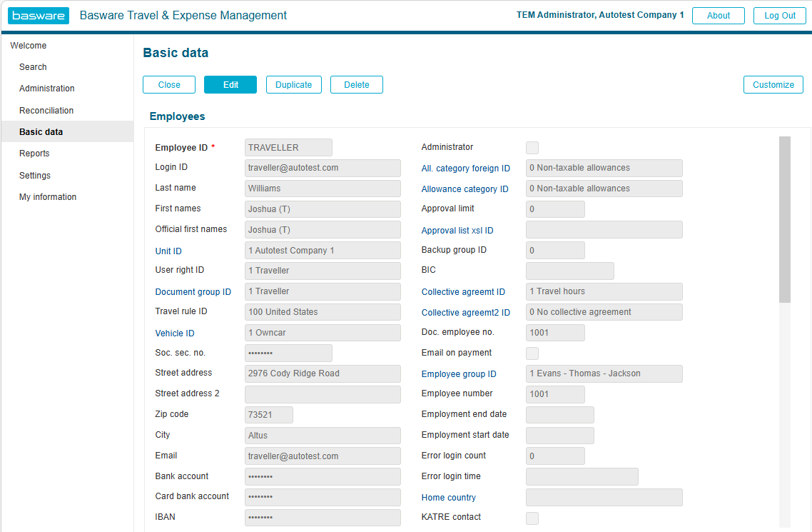Toggle the Email on payment checkbox
This screenshot has width=812, height=532.
pyautogui.click(x=532, y=353)
